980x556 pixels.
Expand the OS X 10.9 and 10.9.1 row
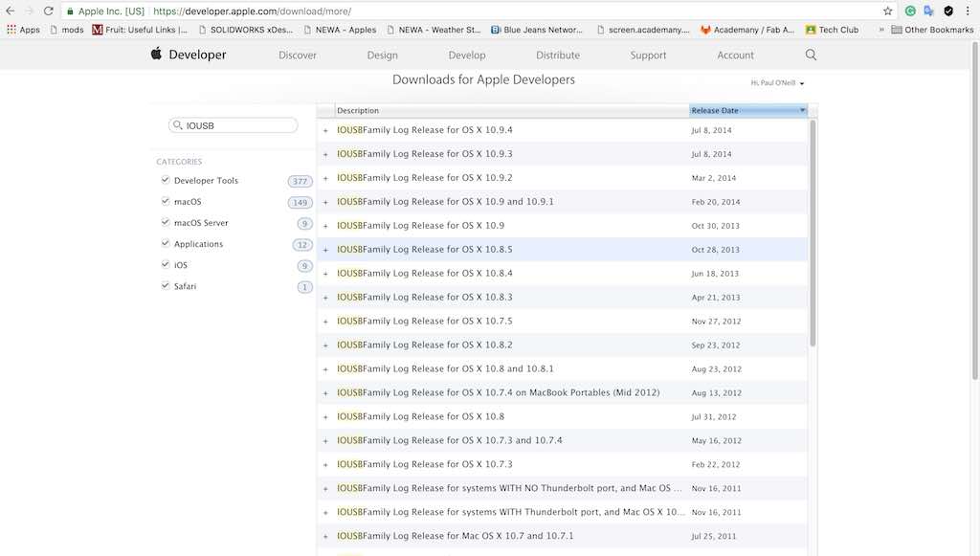point(325,202)
